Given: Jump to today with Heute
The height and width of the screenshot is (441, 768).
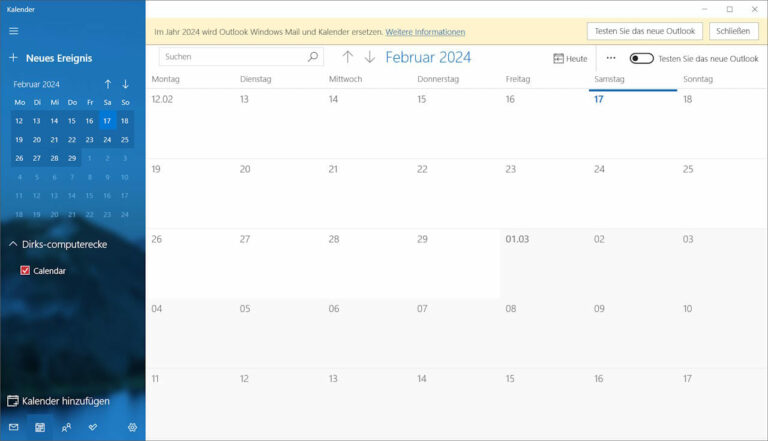Looking at the screenshot, I should point(570,59).
